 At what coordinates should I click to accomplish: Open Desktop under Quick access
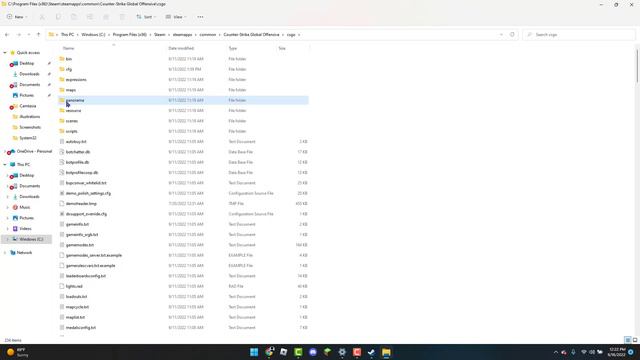(27, 63)
